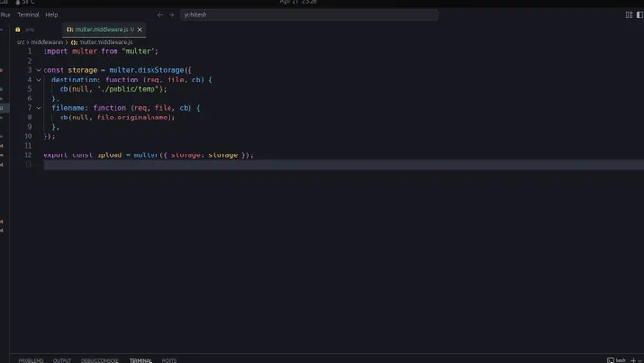Collapse the diskStorage block on line 3
644x363 pixels.
(x=39, y=70)
